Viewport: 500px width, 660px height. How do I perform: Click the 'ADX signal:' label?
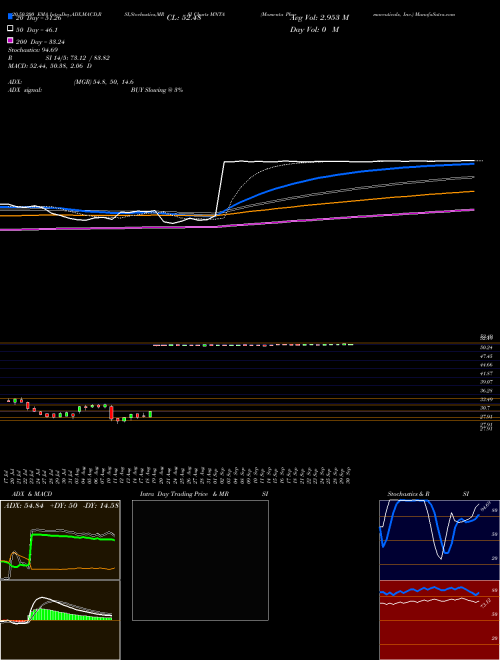coord(25,90)
